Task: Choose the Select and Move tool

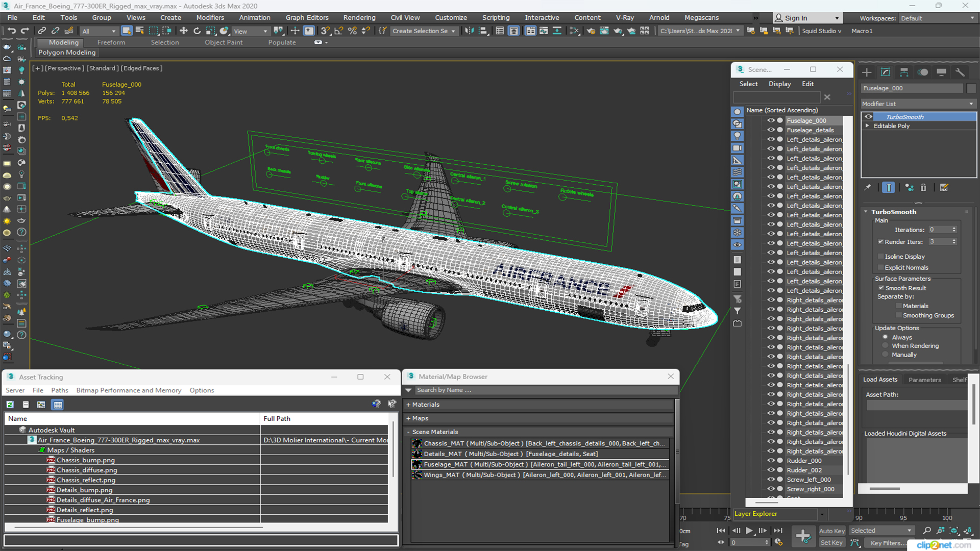Action: point(184,31)
